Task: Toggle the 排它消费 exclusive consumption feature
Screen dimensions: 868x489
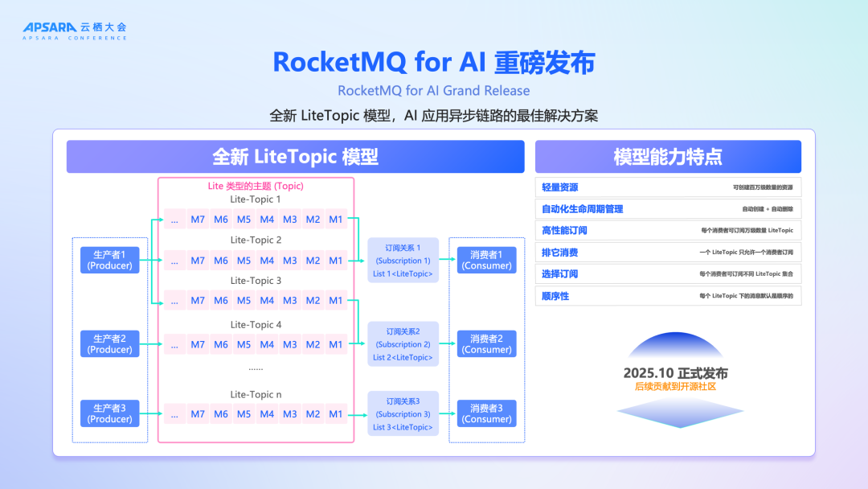Action: 669,252
